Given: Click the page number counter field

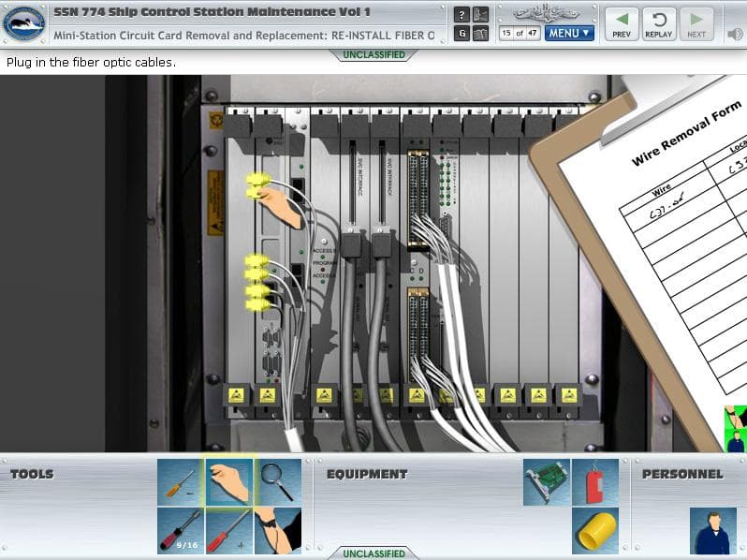Looking at the screenshot, I should coord(520,33).
